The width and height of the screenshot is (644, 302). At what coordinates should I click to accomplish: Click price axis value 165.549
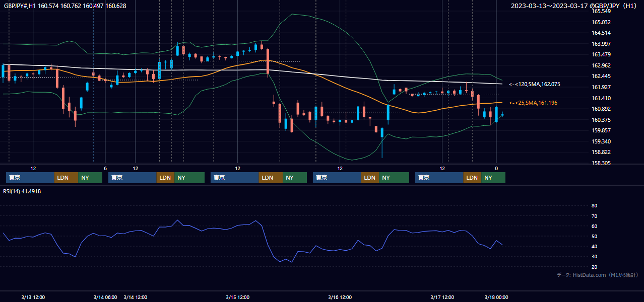pyautogui.click(x=601, y=11)
